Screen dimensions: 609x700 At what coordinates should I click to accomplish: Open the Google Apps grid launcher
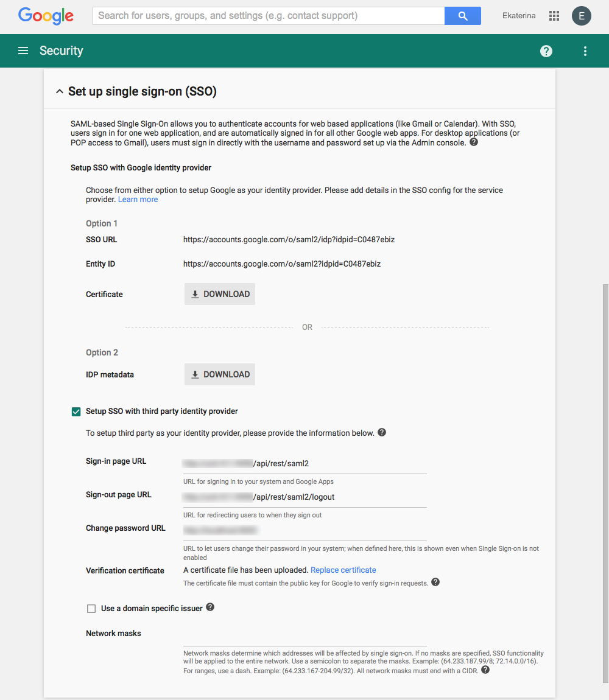pos(554,15)
